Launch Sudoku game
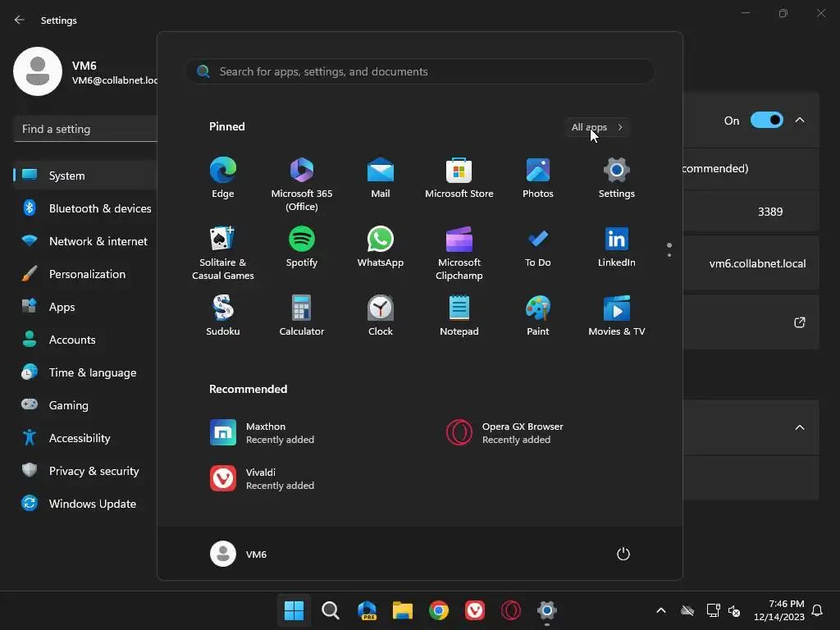 pos(223,316)
